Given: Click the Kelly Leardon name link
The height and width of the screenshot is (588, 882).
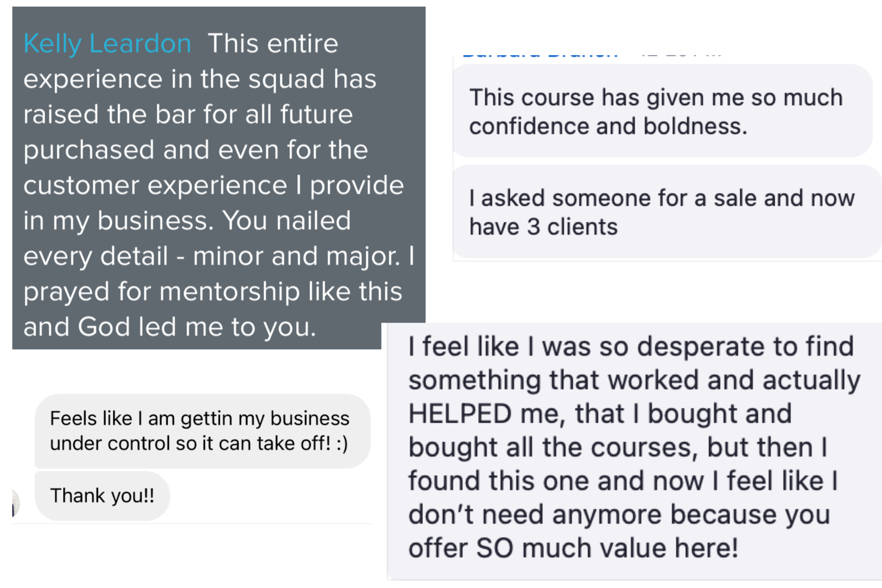Looking at the screenshot, I should (107, 43).
